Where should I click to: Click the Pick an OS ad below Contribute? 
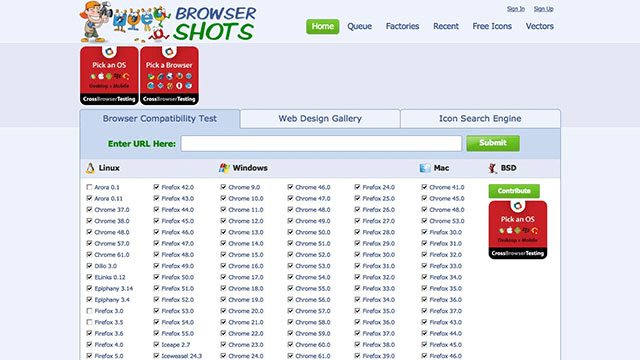518,230
